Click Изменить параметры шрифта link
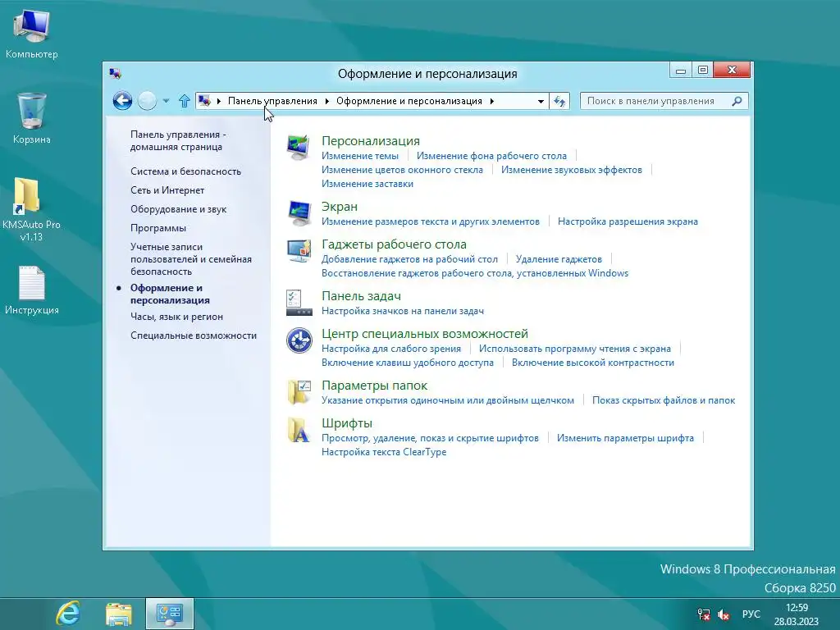Screen dimensions: 840x630 tap(625, 438)
